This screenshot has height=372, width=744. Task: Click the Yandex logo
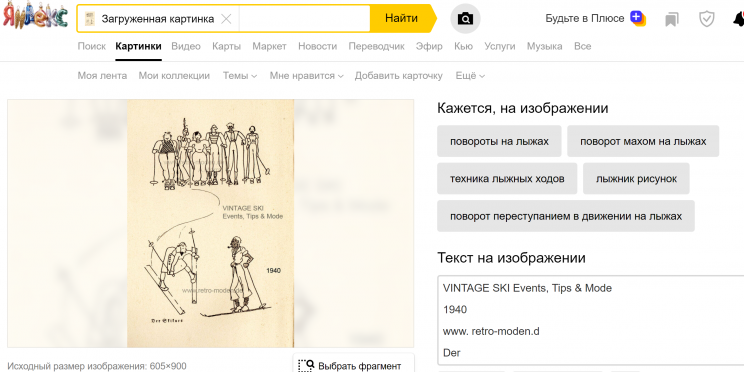click(35, 16)
